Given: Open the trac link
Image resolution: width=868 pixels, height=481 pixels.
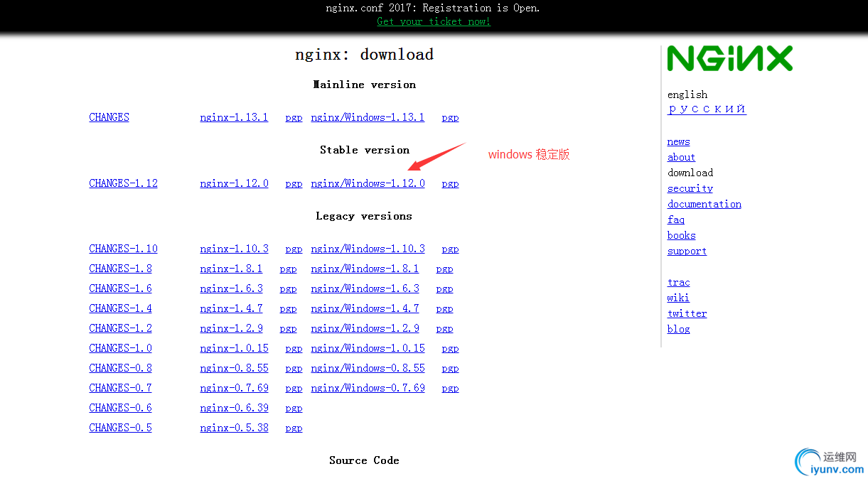Looking at the screenshot, I should (678, 283).
